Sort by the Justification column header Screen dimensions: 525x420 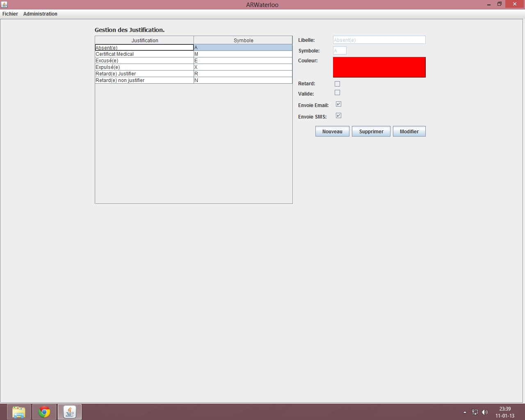coord(144,40)
